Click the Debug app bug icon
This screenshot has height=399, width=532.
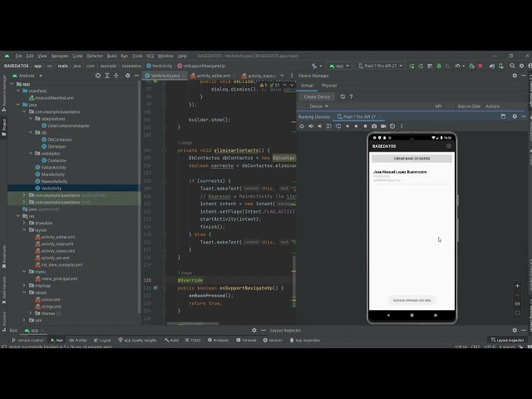coord(439,66)
